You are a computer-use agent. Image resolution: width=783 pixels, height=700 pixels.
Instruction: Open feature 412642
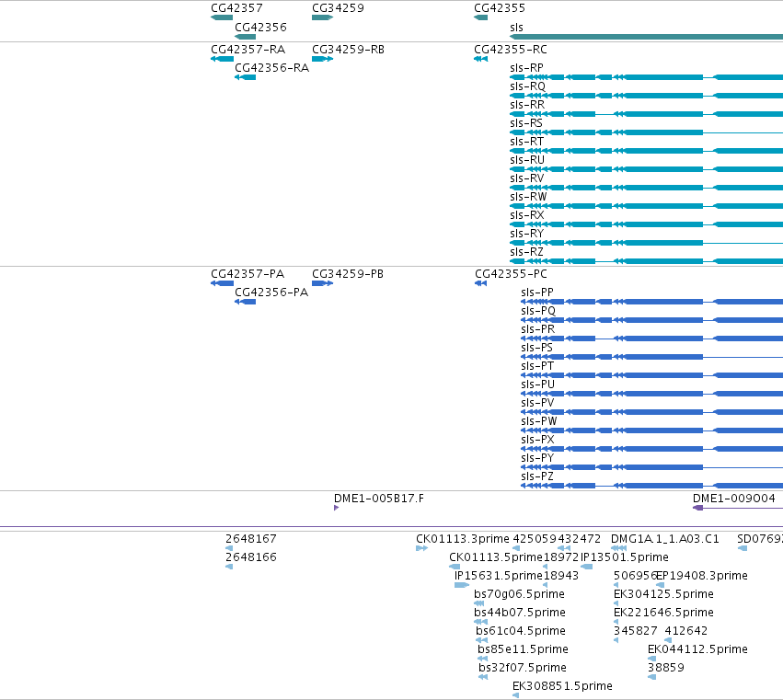pyautogui.click(x=668, y=640)
